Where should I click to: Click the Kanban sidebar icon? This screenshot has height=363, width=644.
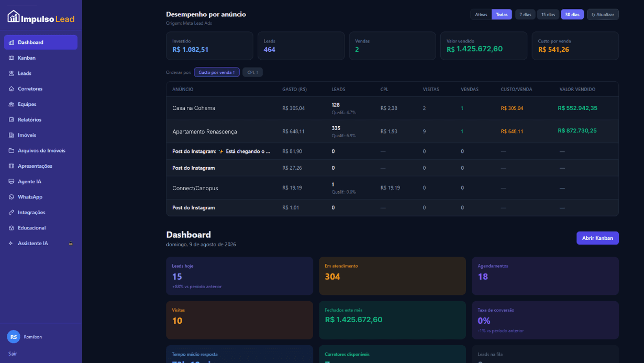(x=12, y=58)
